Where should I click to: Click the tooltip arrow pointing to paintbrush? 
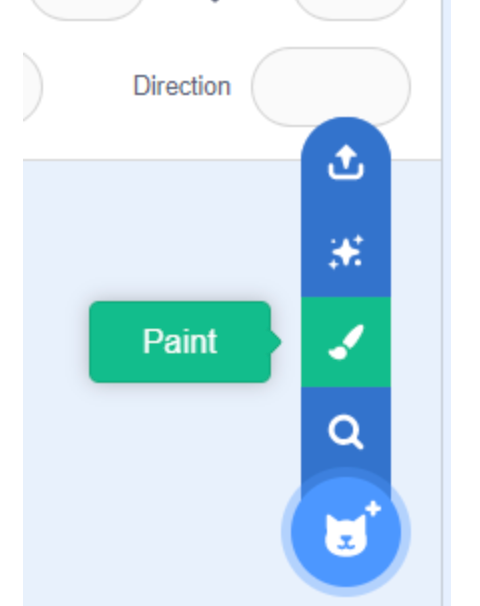[276, 342]
